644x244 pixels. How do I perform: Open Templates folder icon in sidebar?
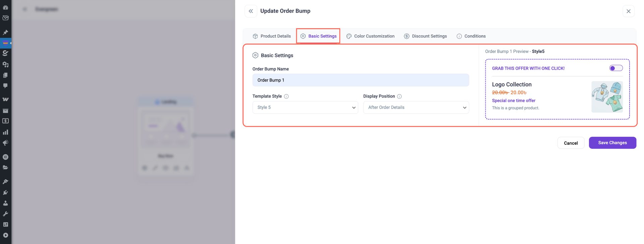[x=5, y=167]
